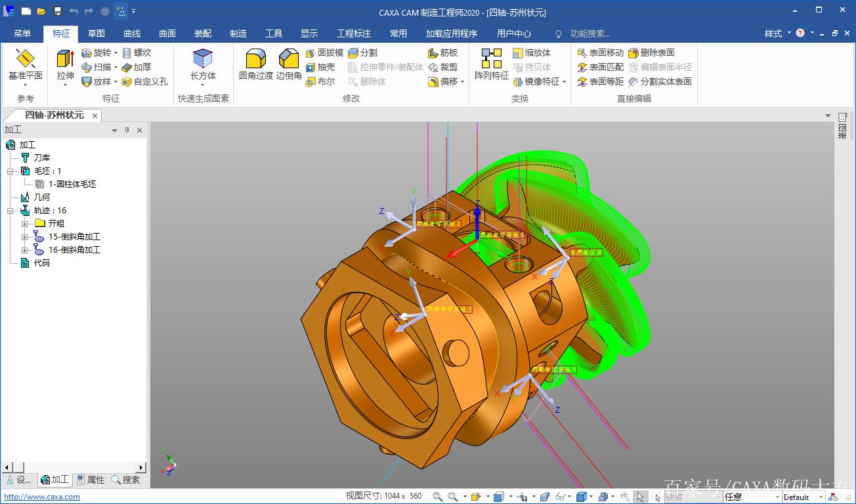Image resolution: width=856 pixels, height=504 pixels.
Task: Select the 扫描 sweep feature
Action: tap(96, 67)
